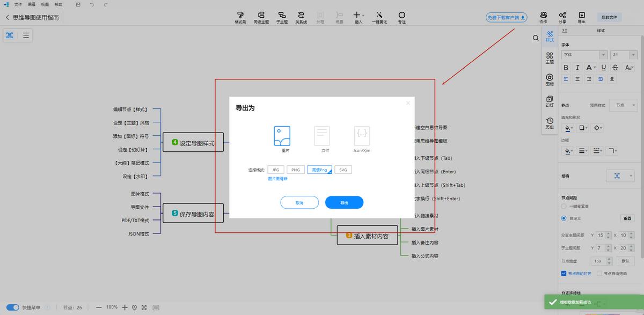Choose the Image (图片) export type

282,139
